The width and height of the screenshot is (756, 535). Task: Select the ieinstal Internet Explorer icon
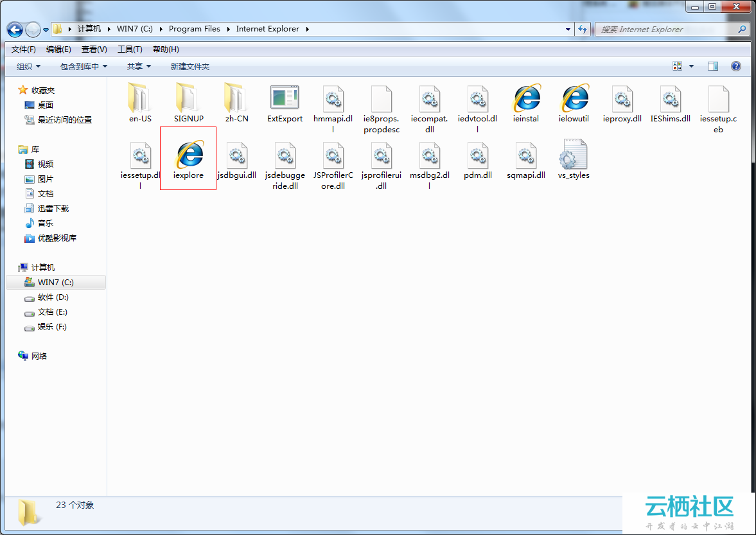(525, 100)
